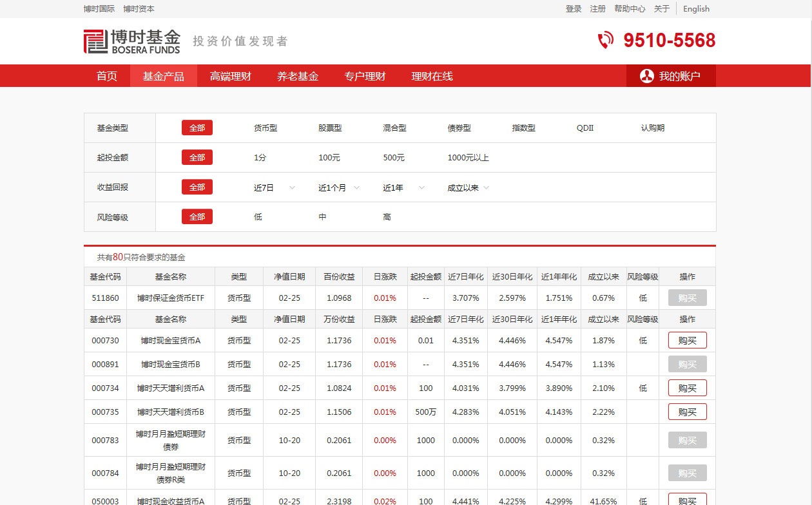This screenshot has height=505, width=812.
Task: Filter fund type by 混合型
Action: pos(394,128)
